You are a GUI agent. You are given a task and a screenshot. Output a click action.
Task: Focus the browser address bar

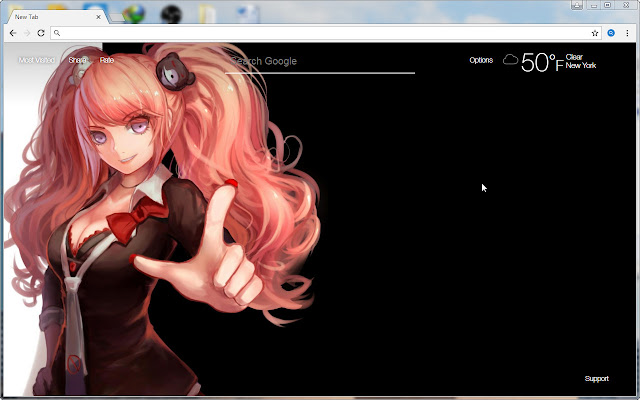point(326,33)
